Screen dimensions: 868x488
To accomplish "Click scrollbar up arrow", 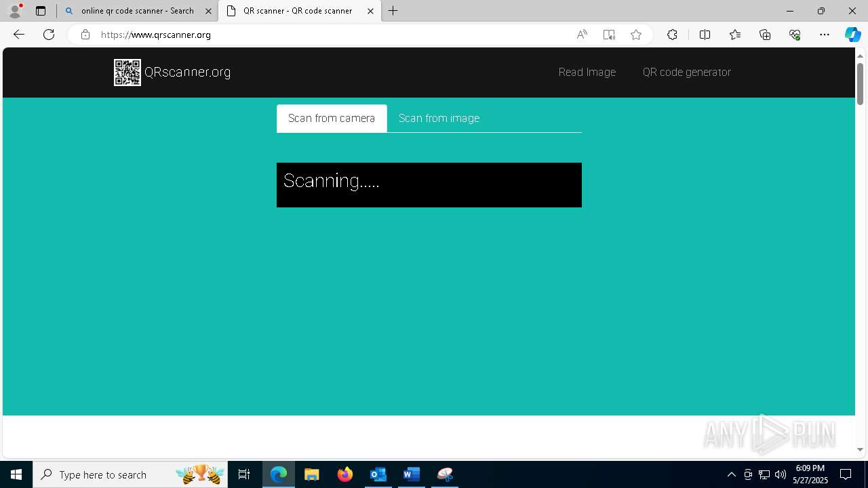I will point(860,55).
